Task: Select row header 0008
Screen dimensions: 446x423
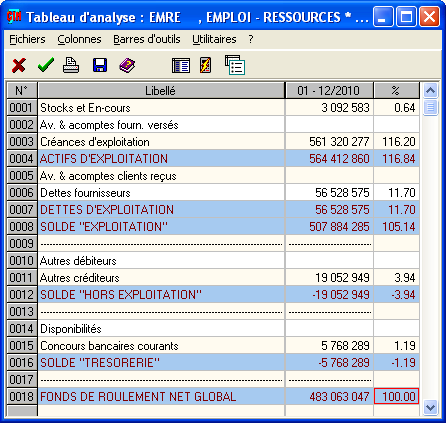Action: 22,227
